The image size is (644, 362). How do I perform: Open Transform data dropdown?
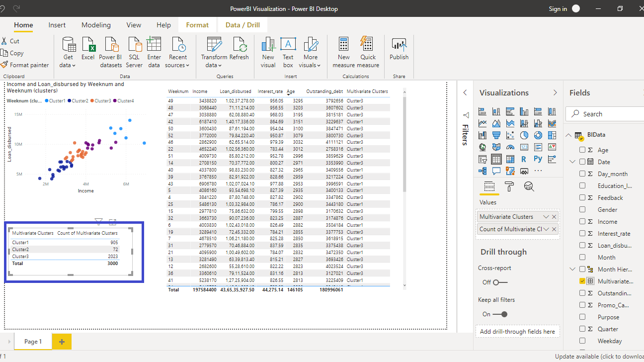pyautogui.click(x=214, y=52)
